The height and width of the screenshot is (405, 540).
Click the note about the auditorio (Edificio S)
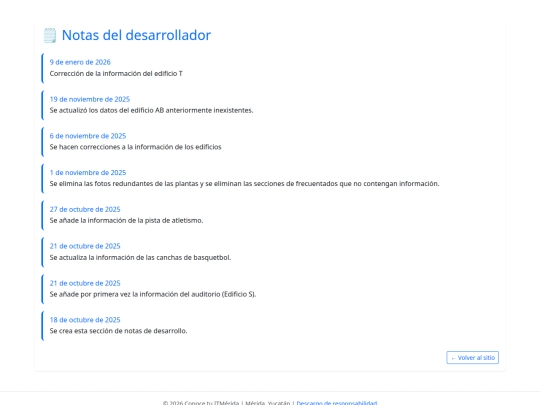(153, 294)
